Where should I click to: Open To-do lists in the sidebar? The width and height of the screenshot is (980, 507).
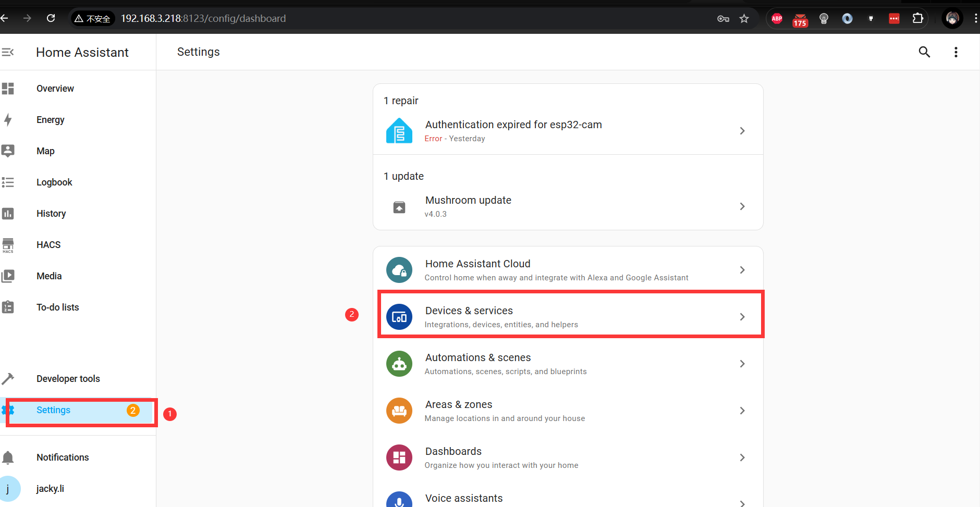(x=77, y=307)
